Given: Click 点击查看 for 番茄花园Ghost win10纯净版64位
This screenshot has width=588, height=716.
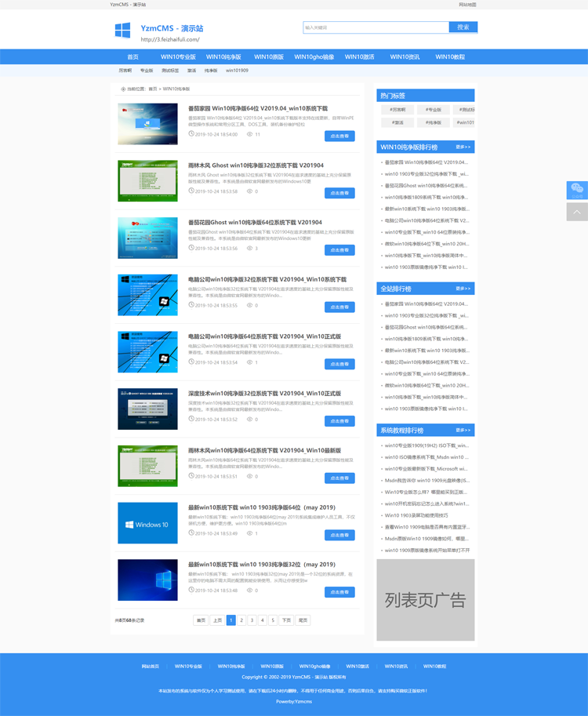Looking at the screenshot, I should [339, 250].
